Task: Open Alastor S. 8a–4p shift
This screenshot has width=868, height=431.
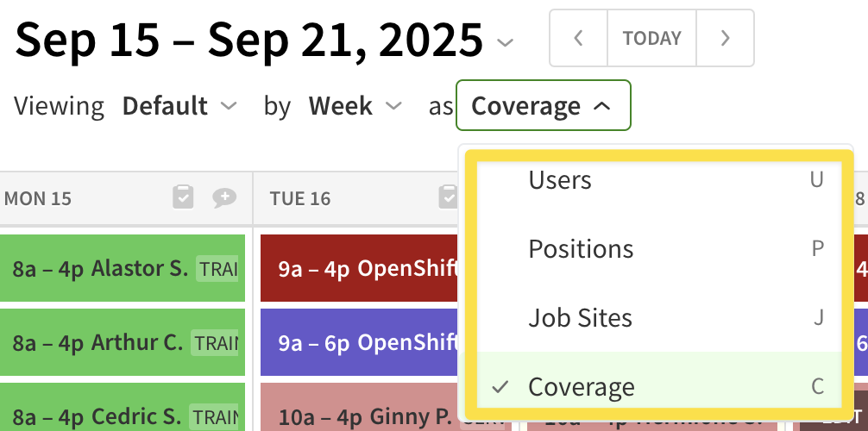Action: point(123,268)
